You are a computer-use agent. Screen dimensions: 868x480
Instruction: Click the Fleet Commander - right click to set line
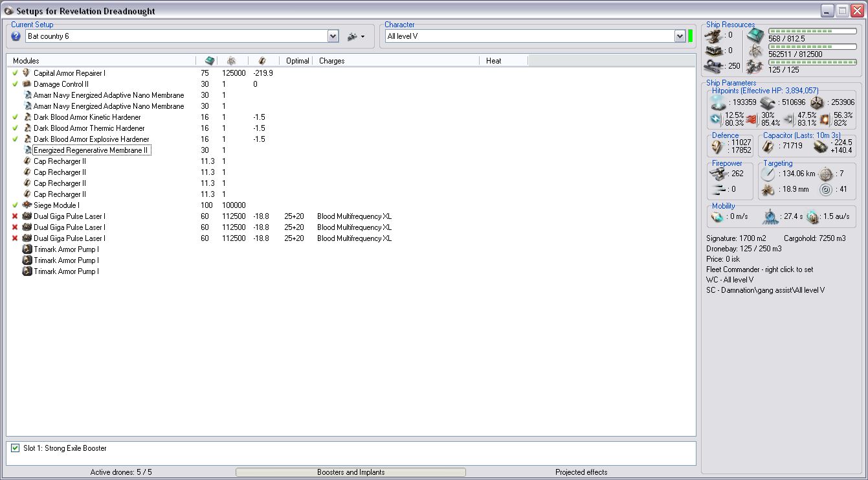tap(760, 269)
